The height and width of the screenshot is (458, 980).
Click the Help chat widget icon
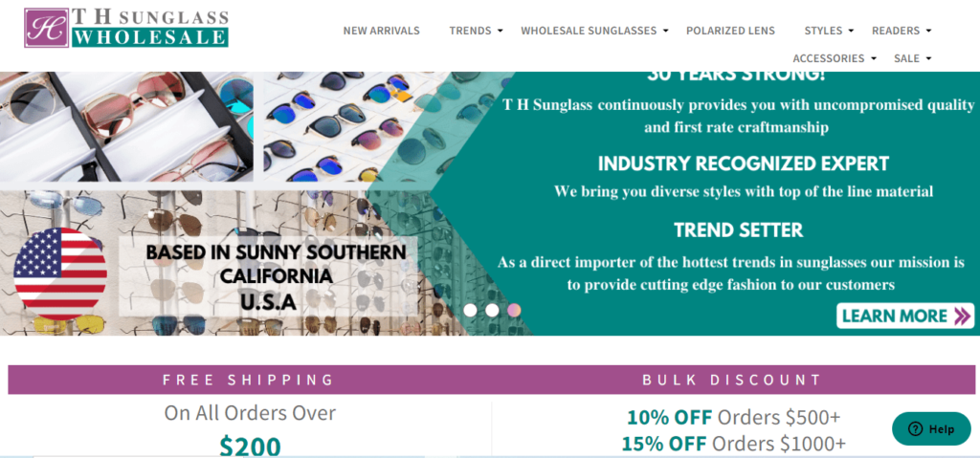[915, 428]
